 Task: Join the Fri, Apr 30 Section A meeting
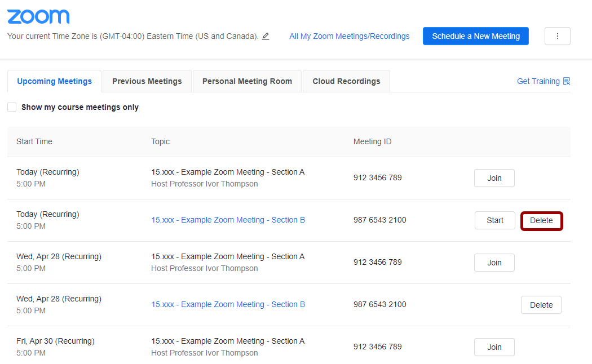494,347
